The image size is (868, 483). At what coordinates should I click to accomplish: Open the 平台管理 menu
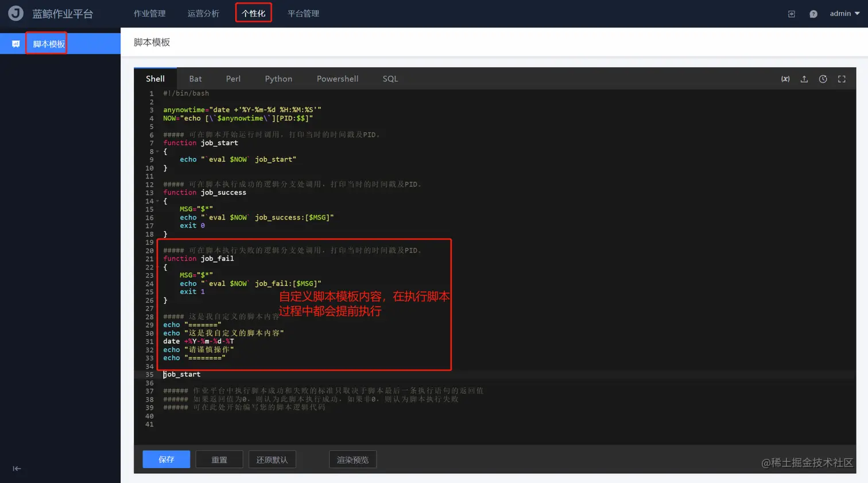tap(304, 13)
